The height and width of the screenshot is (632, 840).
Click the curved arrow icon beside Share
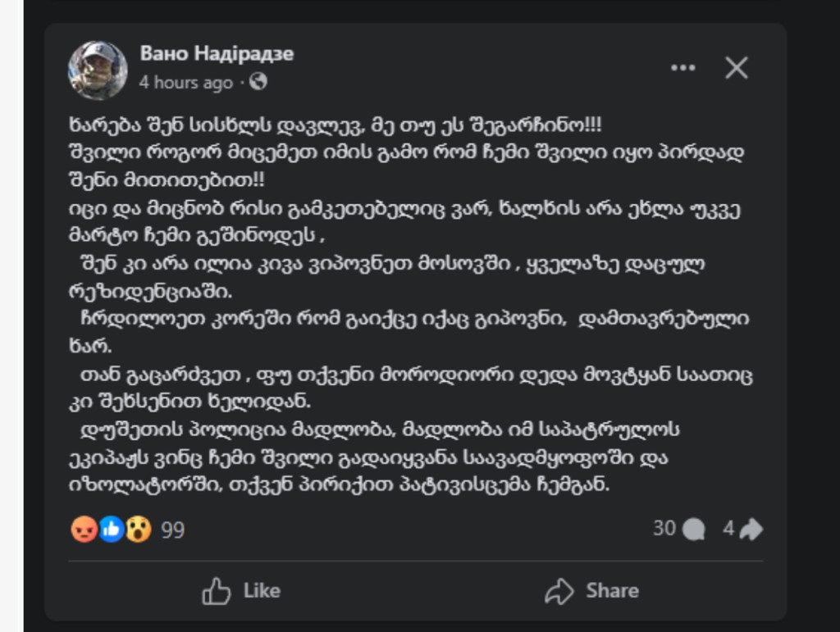[x=559, y=589]
